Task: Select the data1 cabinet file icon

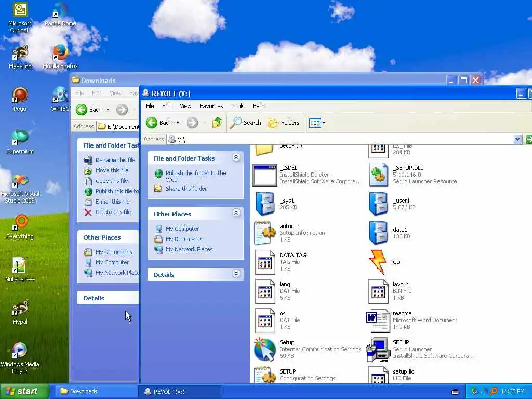Action: (x=378, y=233)
